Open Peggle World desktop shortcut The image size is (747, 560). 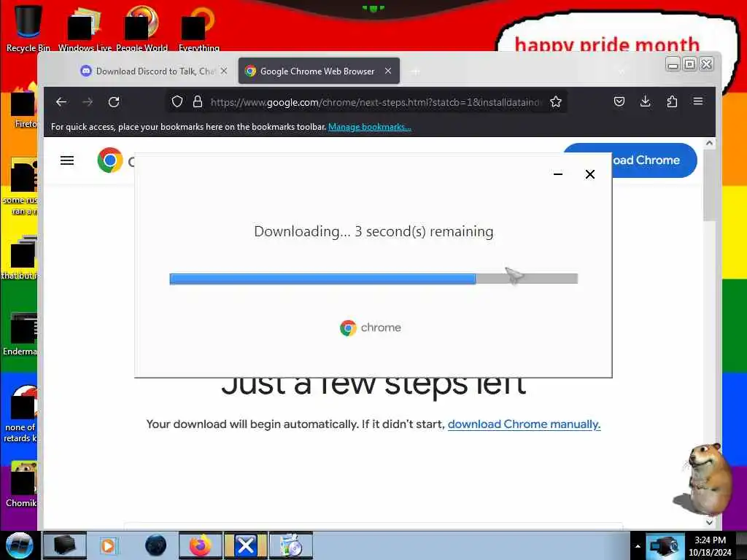(x=142, y=28)
